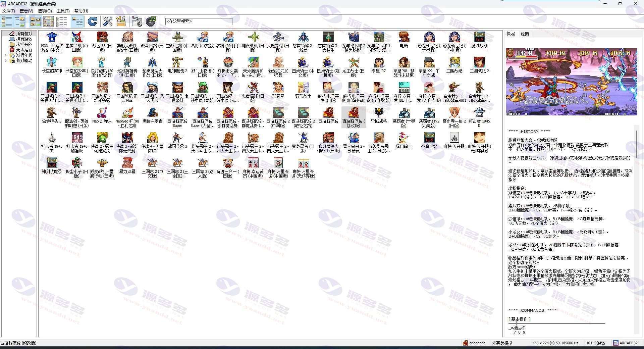The height and width of the screenshot is (349, 644).
Task: Switch to the 快照 tab
Action: tap(511, 34)
